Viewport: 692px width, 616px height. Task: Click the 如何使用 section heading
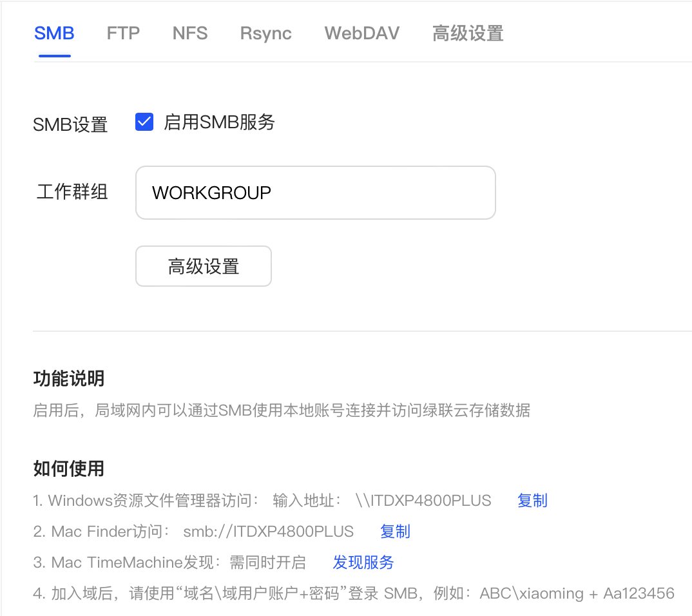point(68,468)
